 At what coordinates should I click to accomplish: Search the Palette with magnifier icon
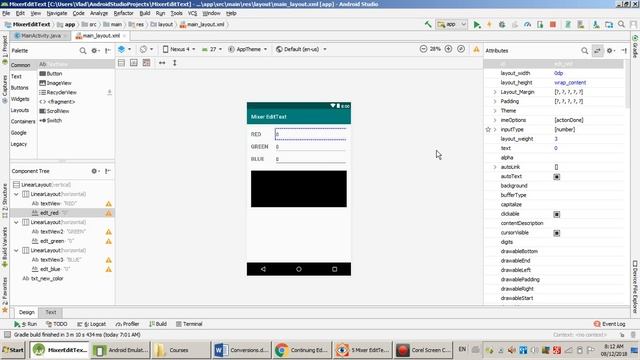coord(83,51)
